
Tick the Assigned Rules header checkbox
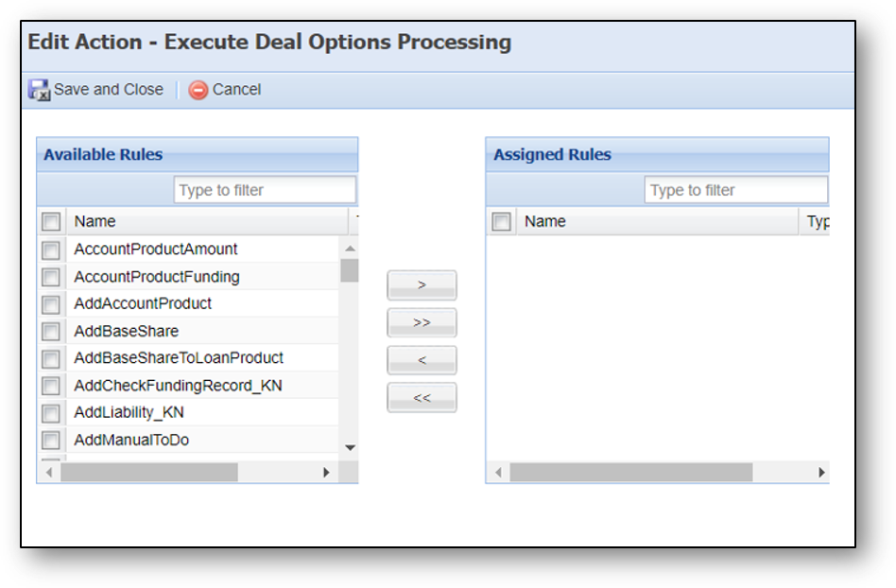pos(501,222)
